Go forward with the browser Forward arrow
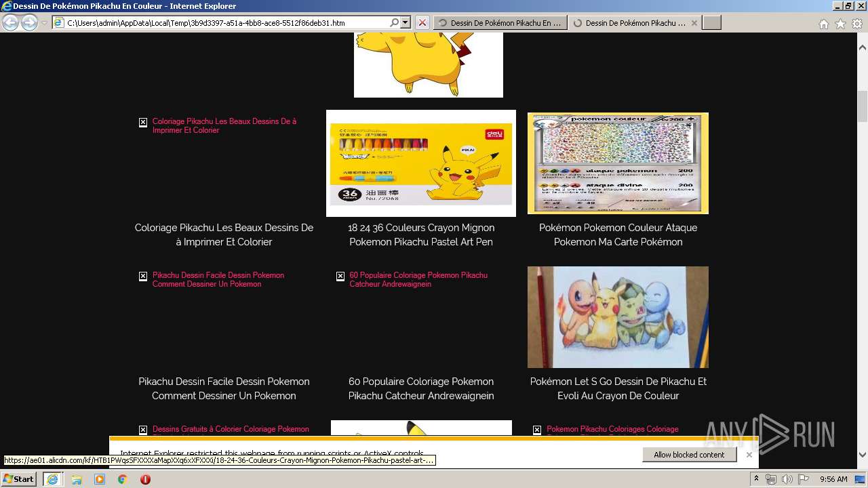 tap(29, 22)
